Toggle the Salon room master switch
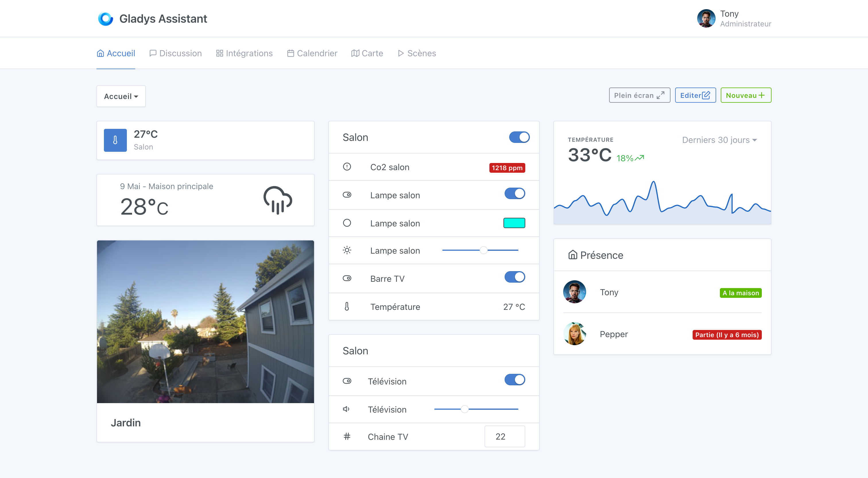 point(519,137)
